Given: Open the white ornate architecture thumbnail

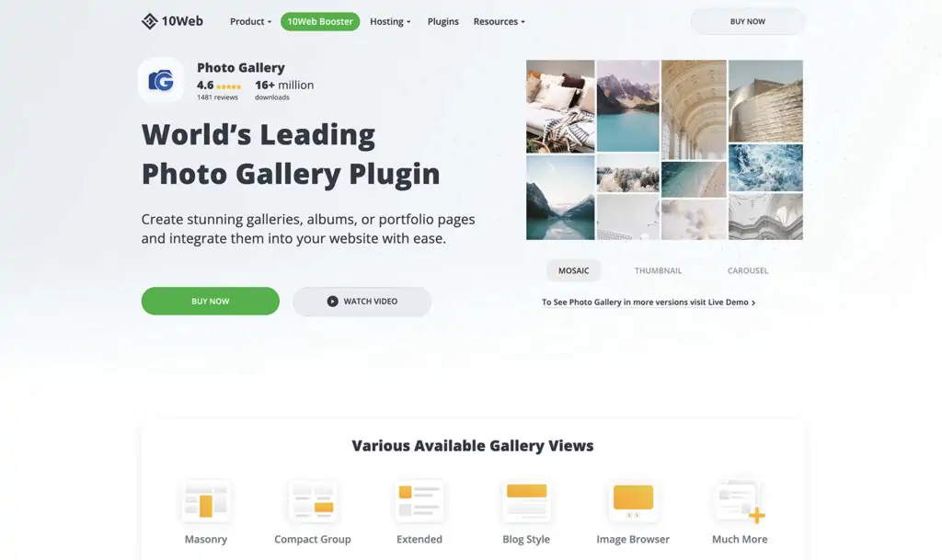Looking at the screenshot, I should (x=765, y=217).
